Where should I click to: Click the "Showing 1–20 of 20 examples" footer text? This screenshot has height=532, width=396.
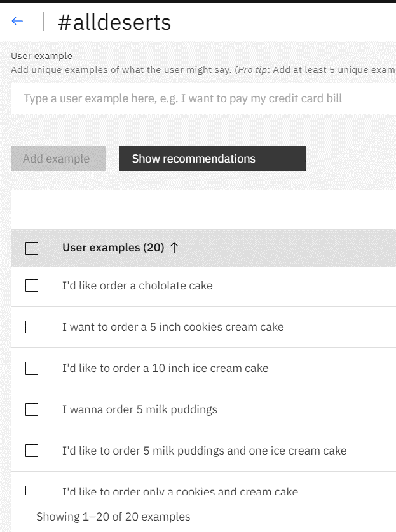point(113,517)
